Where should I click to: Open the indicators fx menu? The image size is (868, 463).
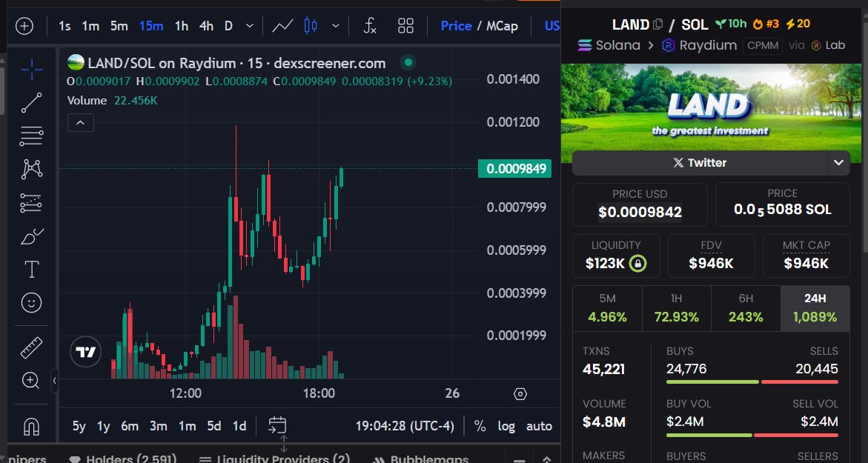(370, 26)
